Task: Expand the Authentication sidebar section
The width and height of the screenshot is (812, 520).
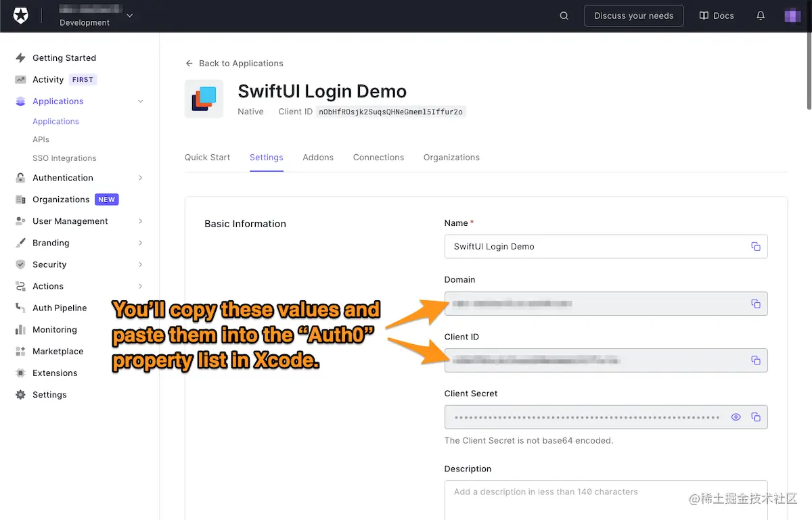Action: tap(141, 178)
